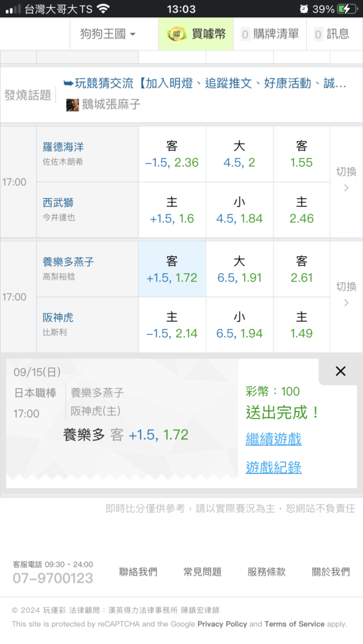The image size is (363, 644).
Task: Tap the 買噱幣 coin icon
Action: 177,34
